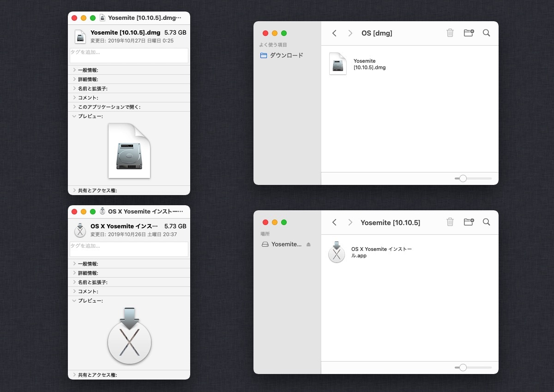The image size is (554, 392).
Task: Click search icon in Yosemite [10.10.5] window
Action: [486, 222]
